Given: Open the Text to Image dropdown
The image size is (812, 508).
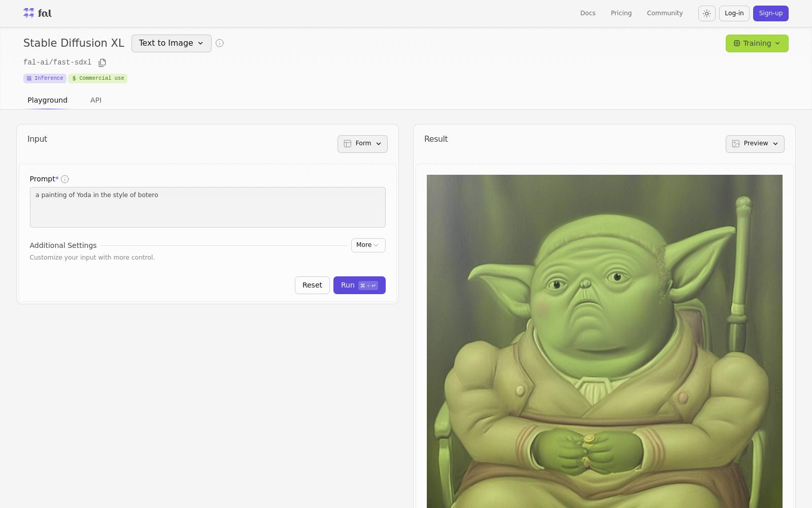Looking at the screenshot, I should pos(172,43).
